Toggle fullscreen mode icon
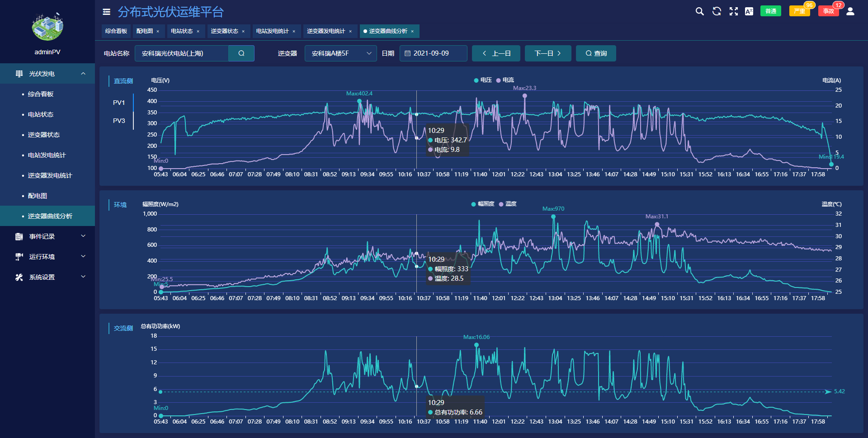 coord(733,11)
